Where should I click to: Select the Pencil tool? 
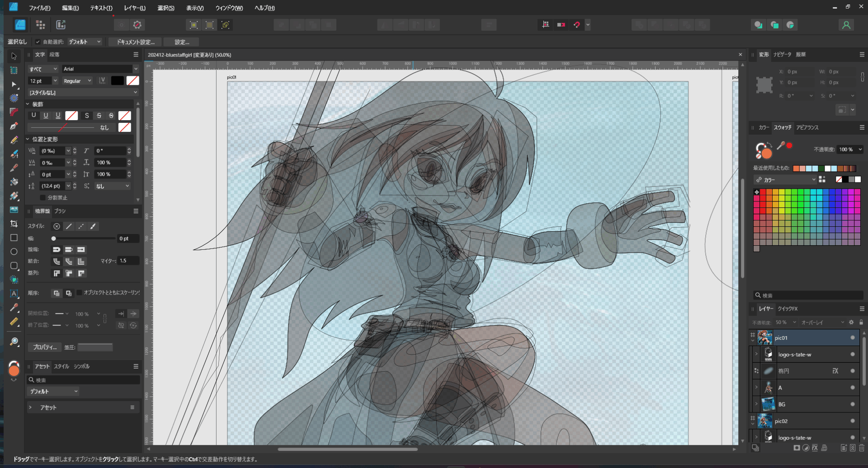(x=14, y=140)
